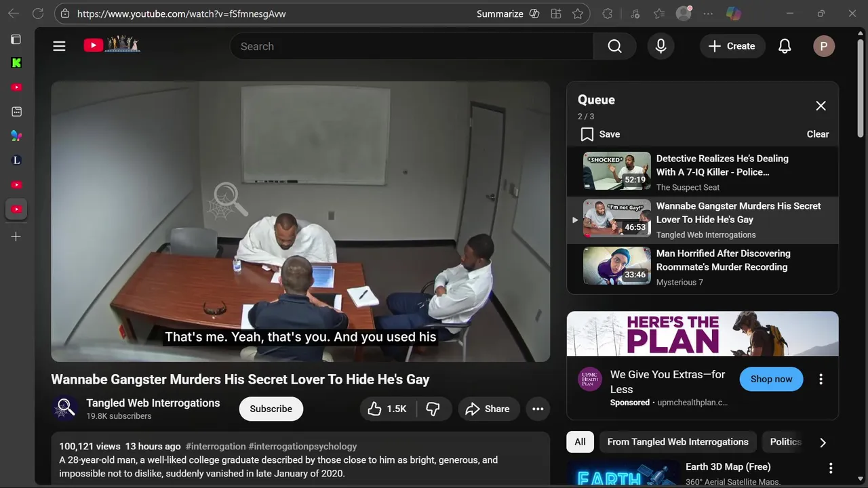Refresh the page
Image resolution: width=868 pixels, height=488 pixels.
coord(38,14)
